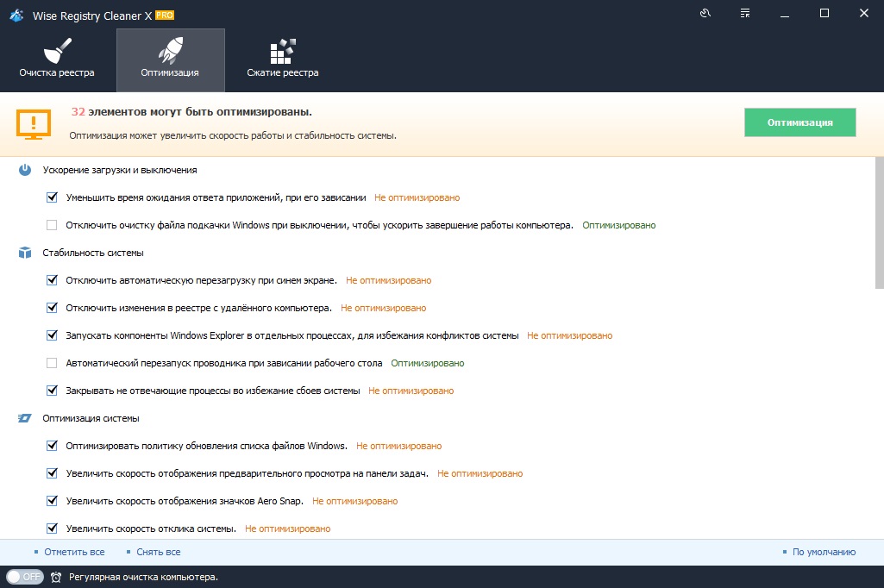
Task: Click the power icon beside Ускорение загрузки
Action: (25, 170)
